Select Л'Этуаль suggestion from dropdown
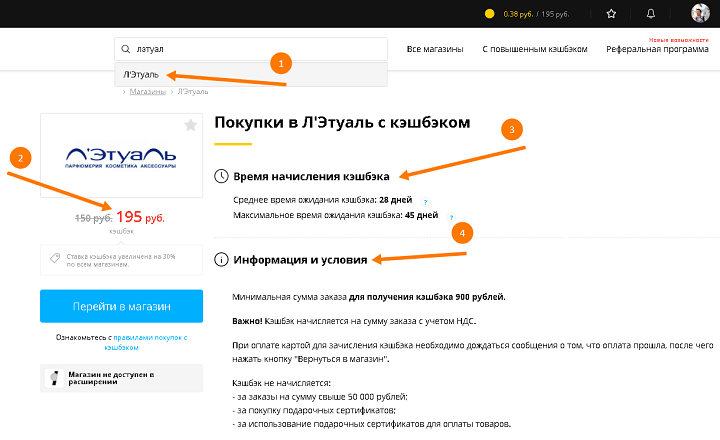 (251, 74)
